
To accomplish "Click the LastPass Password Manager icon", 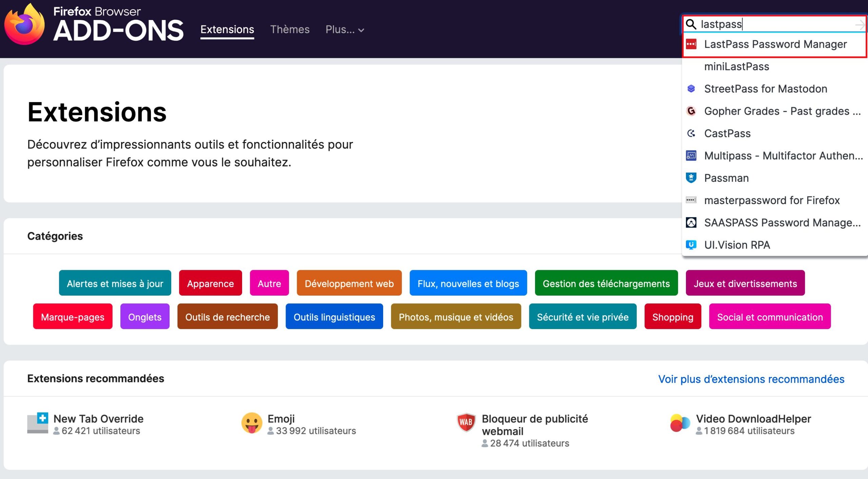I will click(691, 44).
